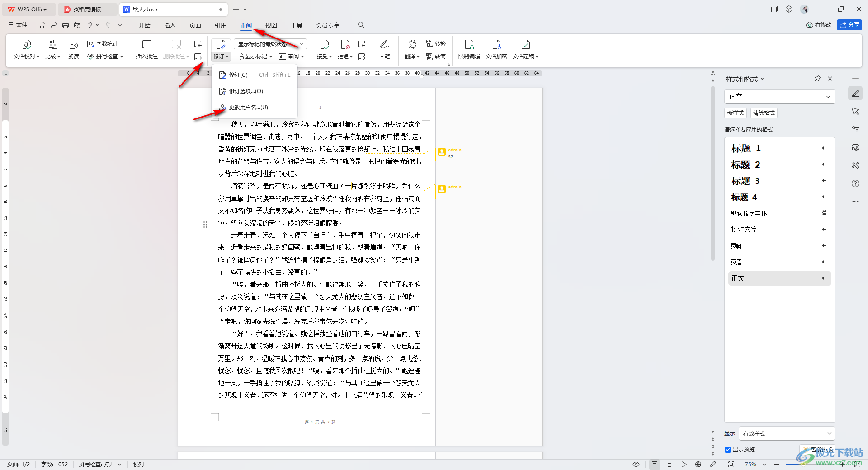
Task: Toggle the 显示预览 checkbox
Action: click(x=728, y=450)
